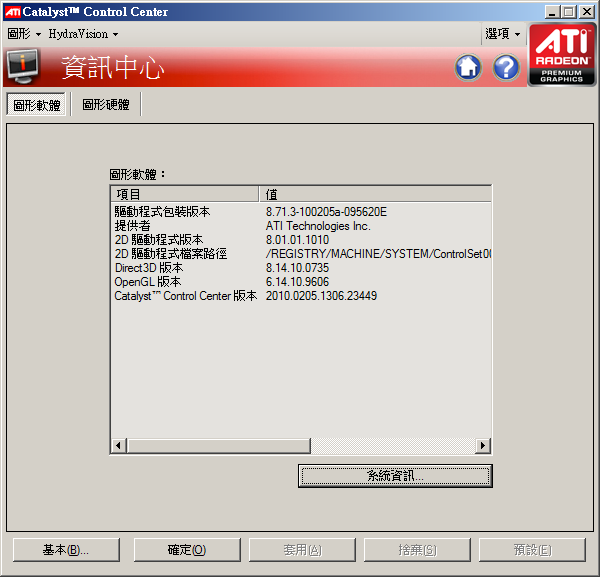Viewport: 600px width, 577px height.
Task: Click the 套用(A) apply button
Action: [302, 550]
